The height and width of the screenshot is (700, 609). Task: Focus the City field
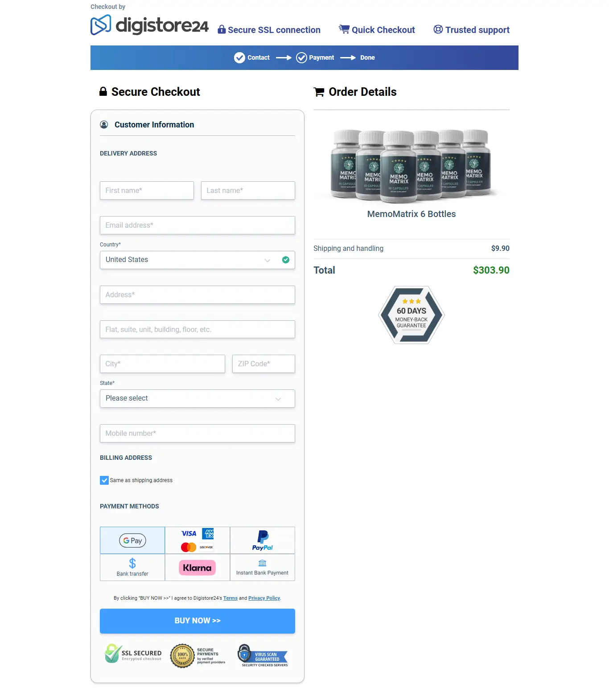(x=162, y=364)
